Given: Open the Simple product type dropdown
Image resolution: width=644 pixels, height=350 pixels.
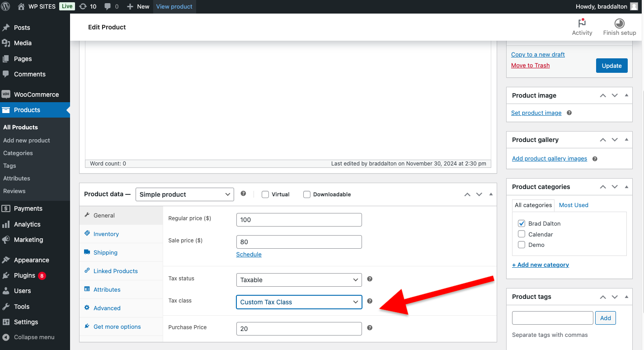Looking at the screenshot, I should (x=184, y=194).
